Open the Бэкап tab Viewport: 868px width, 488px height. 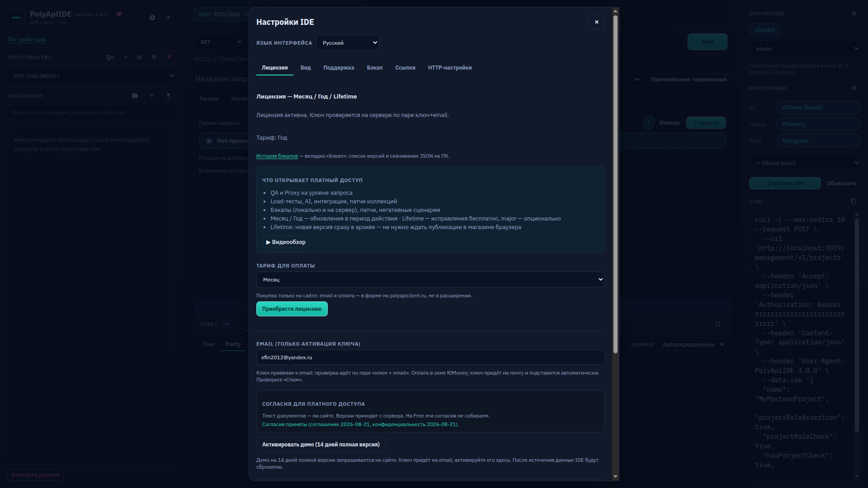[374, 68]
